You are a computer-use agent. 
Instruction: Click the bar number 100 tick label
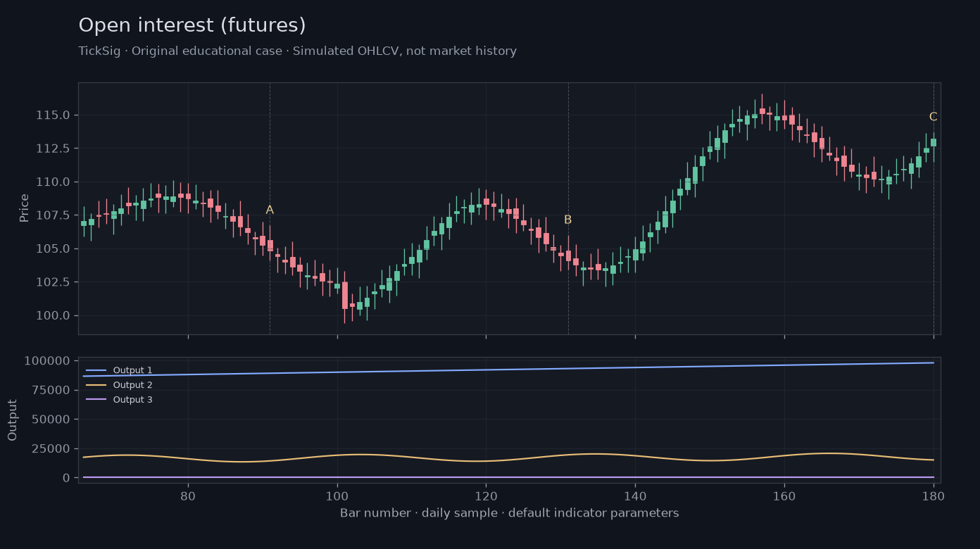(337, 496)
